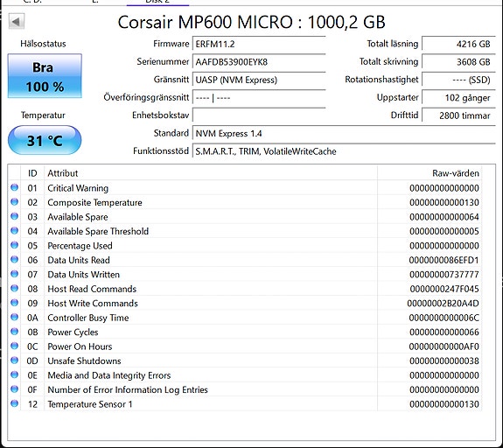Click the Drifttid value 2800 timmar
Viewport: 503px width, 448px height.
tap(458, 115)
